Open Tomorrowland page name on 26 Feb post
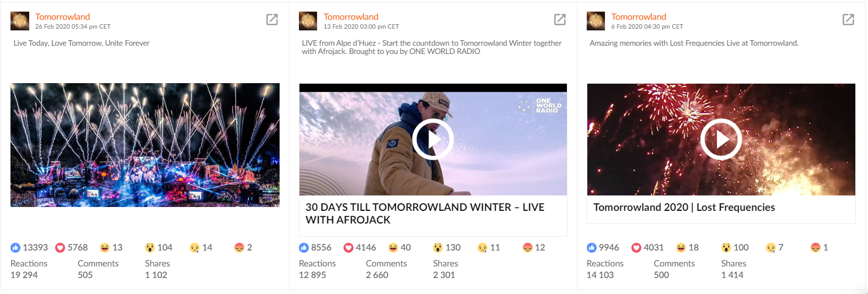The width and height of the screenshot is (868, 294). click(x=62, y=17)
